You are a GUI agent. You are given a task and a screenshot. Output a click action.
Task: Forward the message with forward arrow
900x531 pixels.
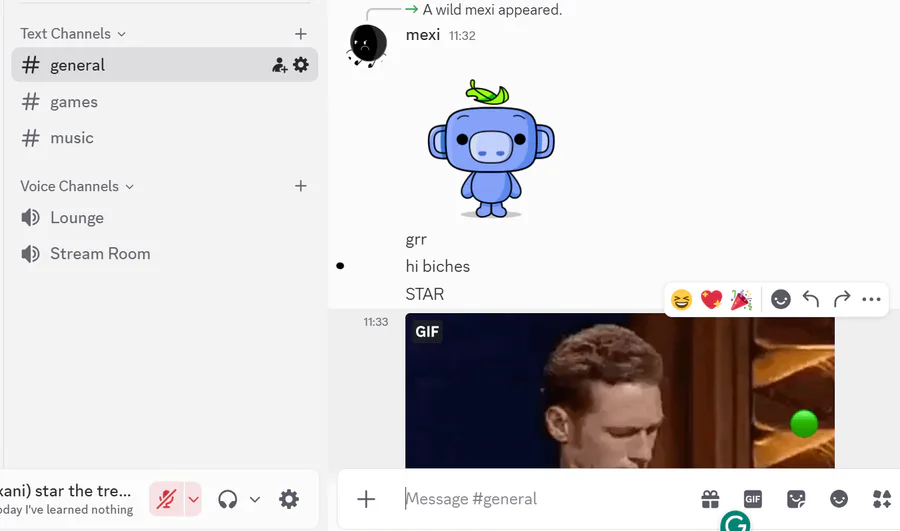coord(841,299)
